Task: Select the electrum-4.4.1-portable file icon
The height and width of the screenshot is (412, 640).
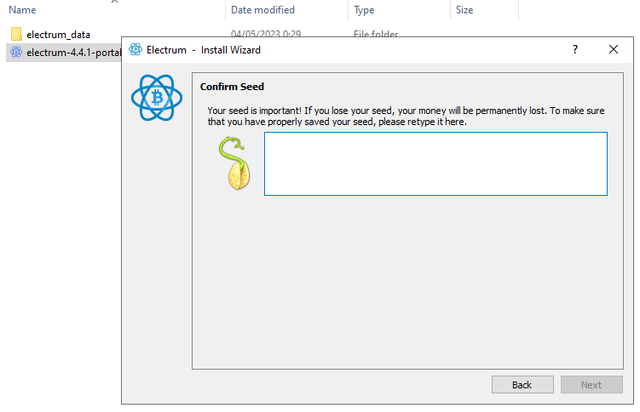Action: pos(16,52)
